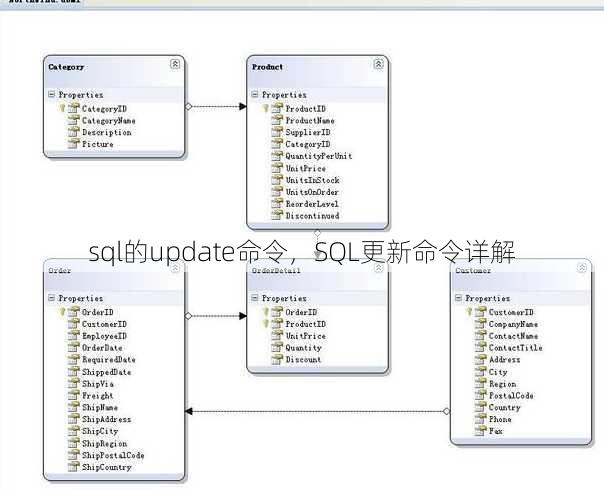
Task: Select the ProductID property in OrderDetail entity
Action: pyautogui.click(x=305, y=324)
